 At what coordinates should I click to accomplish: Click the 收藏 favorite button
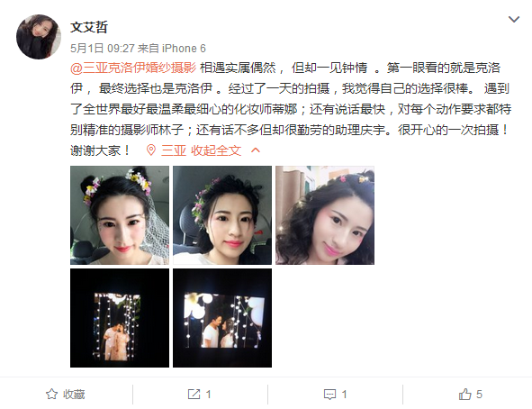point(66,394)
